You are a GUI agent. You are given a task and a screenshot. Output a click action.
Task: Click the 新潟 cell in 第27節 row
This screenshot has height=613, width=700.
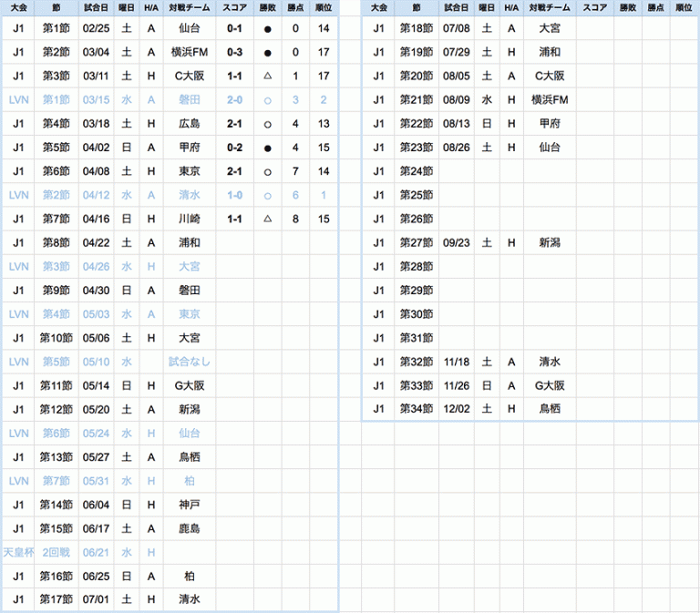coord(550,242)
